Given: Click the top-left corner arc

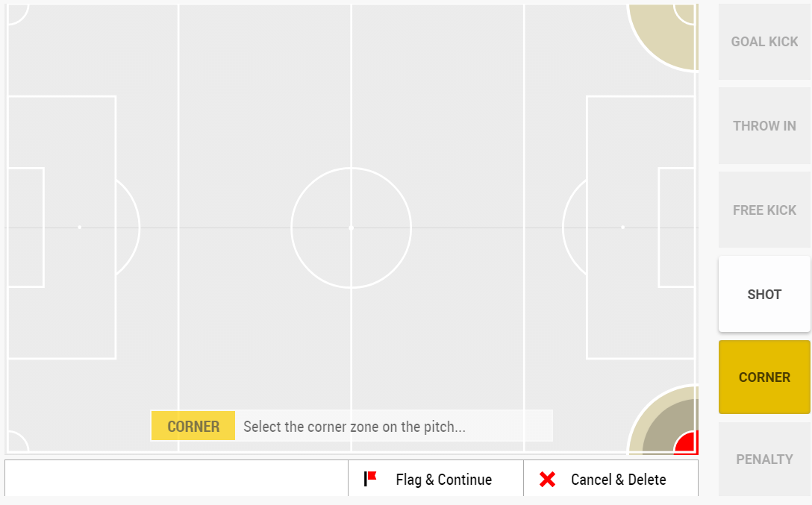Looking at the screenshot, I should 16,13.
